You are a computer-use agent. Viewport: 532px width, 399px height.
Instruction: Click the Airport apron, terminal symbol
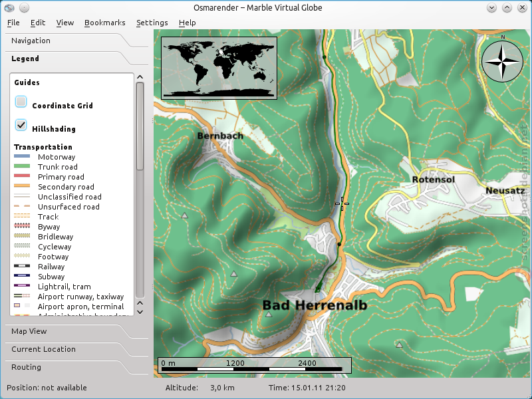22,305
